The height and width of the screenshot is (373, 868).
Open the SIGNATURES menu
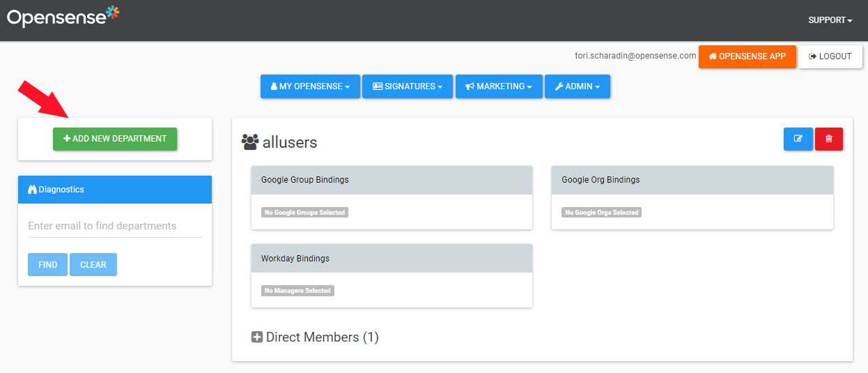[x=408, y=86]
